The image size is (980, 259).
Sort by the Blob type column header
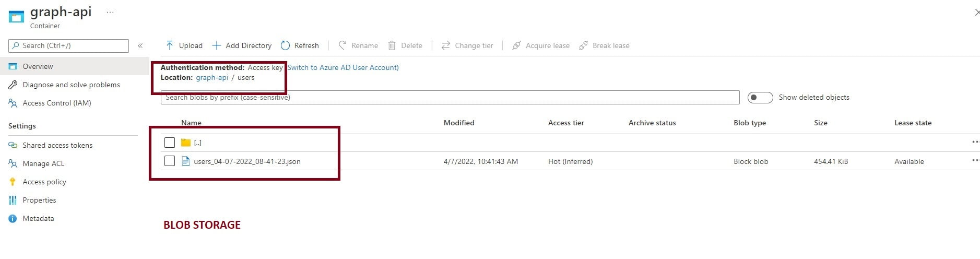pyautogui.click(x=750, y=123)
